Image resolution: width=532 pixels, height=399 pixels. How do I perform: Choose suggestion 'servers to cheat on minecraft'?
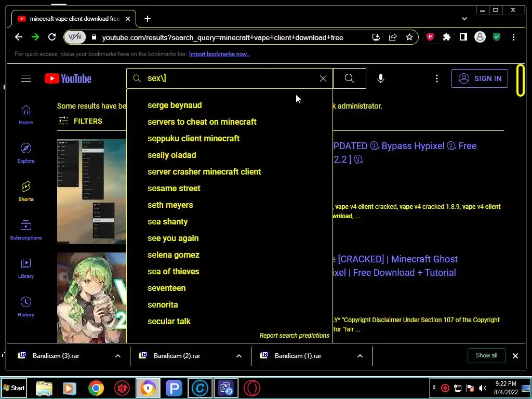coord(229,122)
